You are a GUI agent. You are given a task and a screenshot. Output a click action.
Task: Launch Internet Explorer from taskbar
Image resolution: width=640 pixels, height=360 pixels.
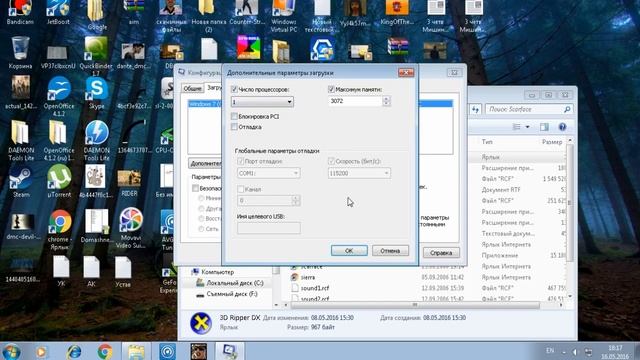pyautogui.click(x=74, y=351)
